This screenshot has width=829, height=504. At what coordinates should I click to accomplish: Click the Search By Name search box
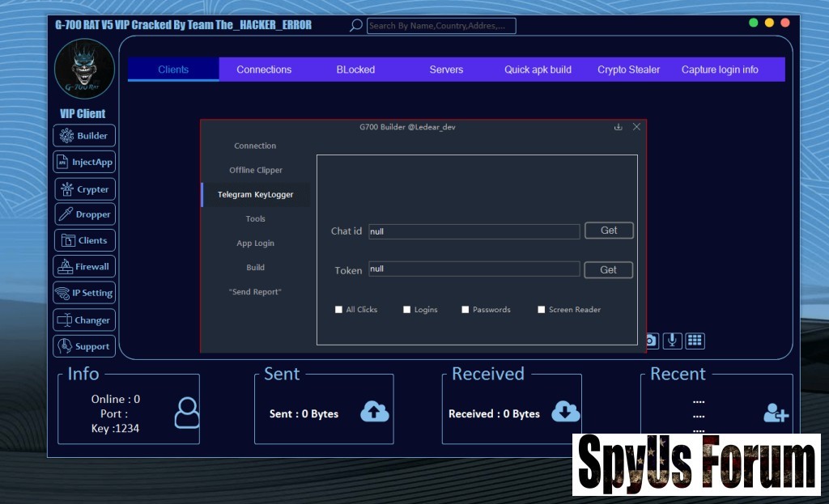[x=441, y=26]
